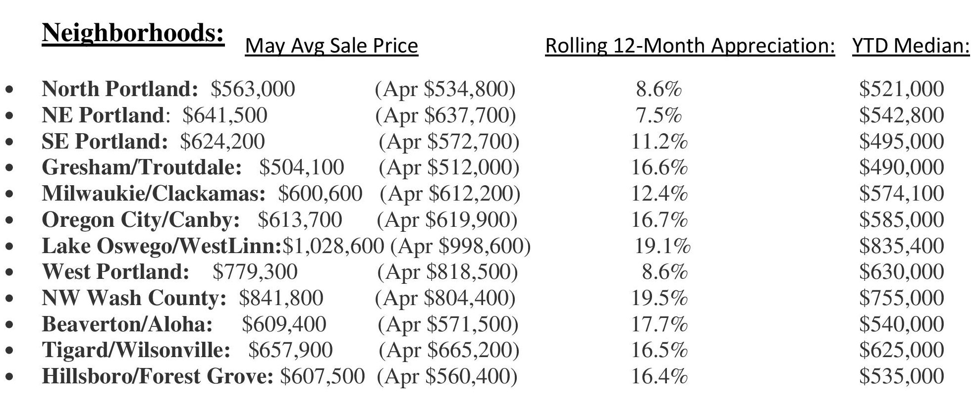Click the Neighborhoods heading
This screenshot has width=980, height=420.
tap(133, 34)
